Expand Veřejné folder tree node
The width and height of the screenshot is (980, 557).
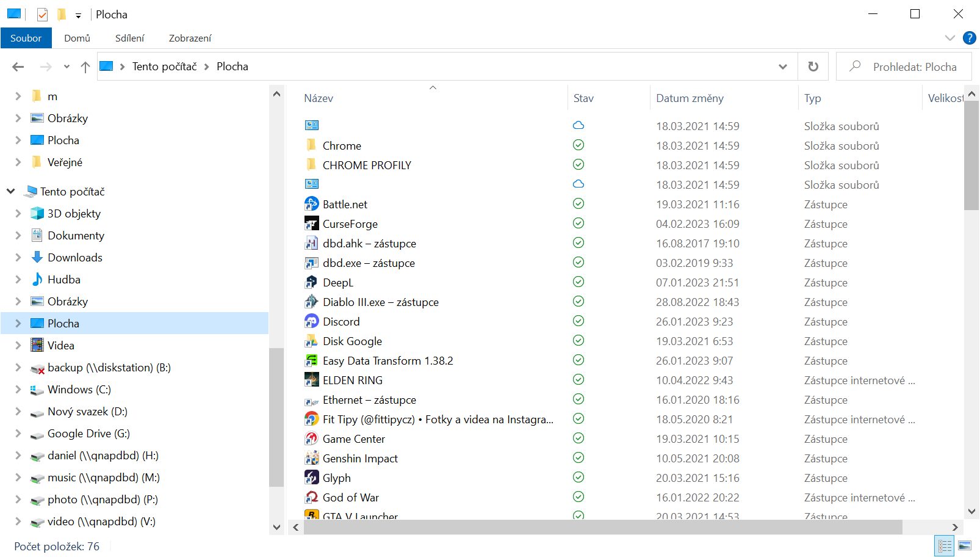[18, 162]
